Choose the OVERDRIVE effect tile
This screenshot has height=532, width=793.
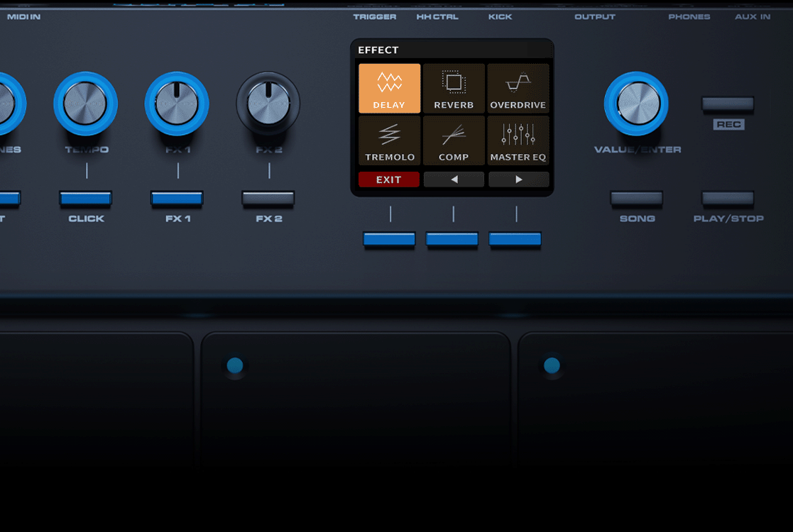(518, 89)
